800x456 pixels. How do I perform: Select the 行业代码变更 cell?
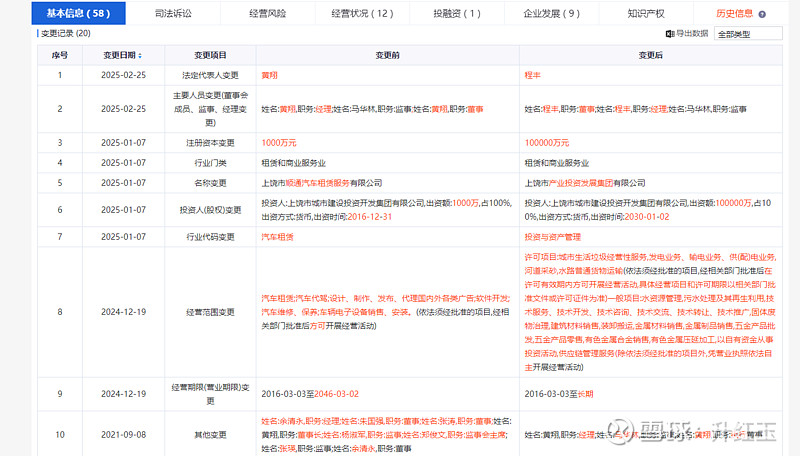click(210, 237)
